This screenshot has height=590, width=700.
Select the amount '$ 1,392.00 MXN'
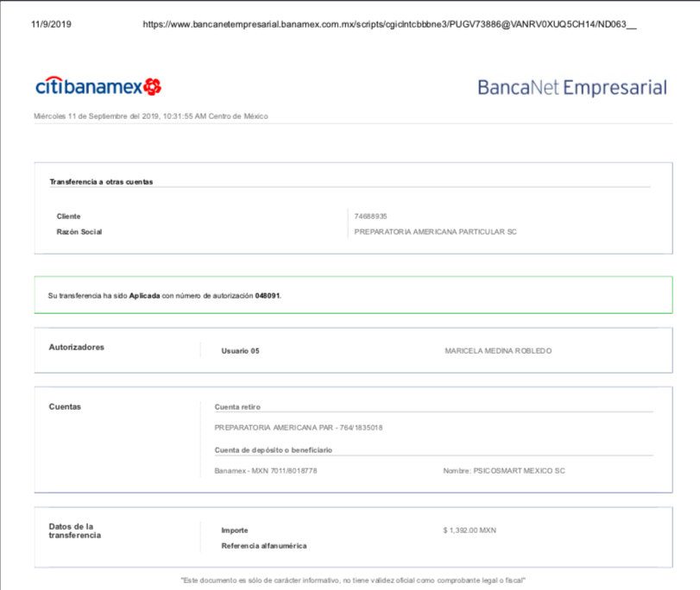pyautogui.click(x=470, y=530)
